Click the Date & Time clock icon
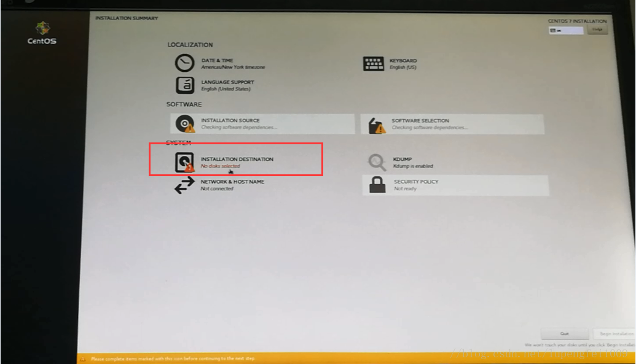636x364 pixels. tap(184, 63)
